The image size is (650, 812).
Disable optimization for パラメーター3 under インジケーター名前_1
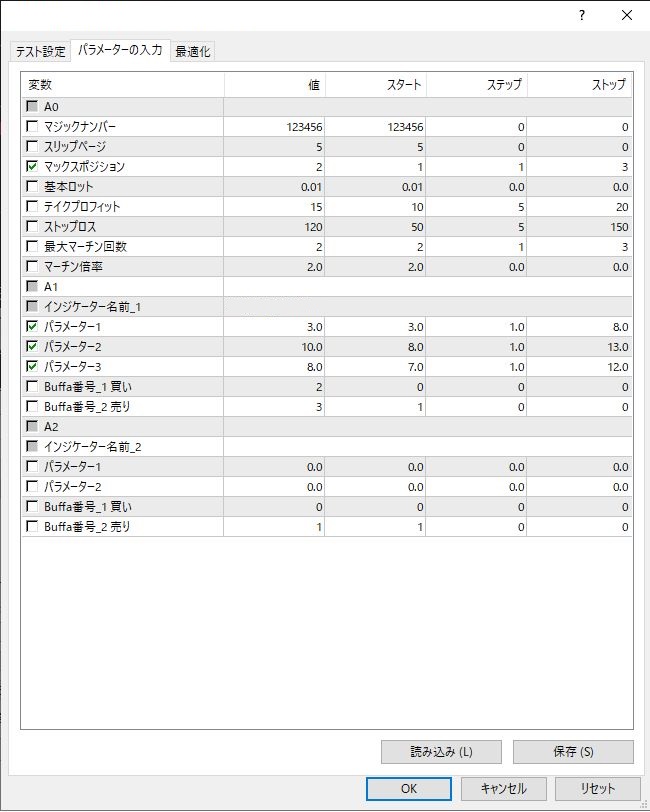pos(33,367)
